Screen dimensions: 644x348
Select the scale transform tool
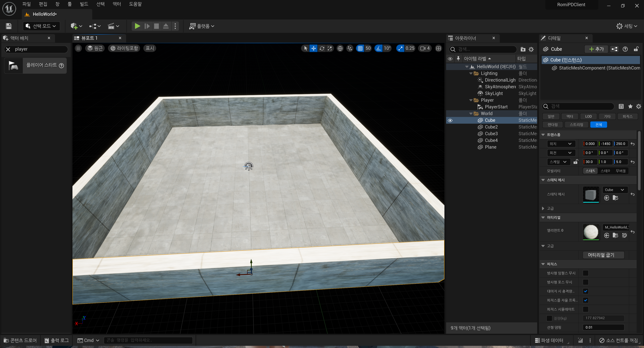330,48
